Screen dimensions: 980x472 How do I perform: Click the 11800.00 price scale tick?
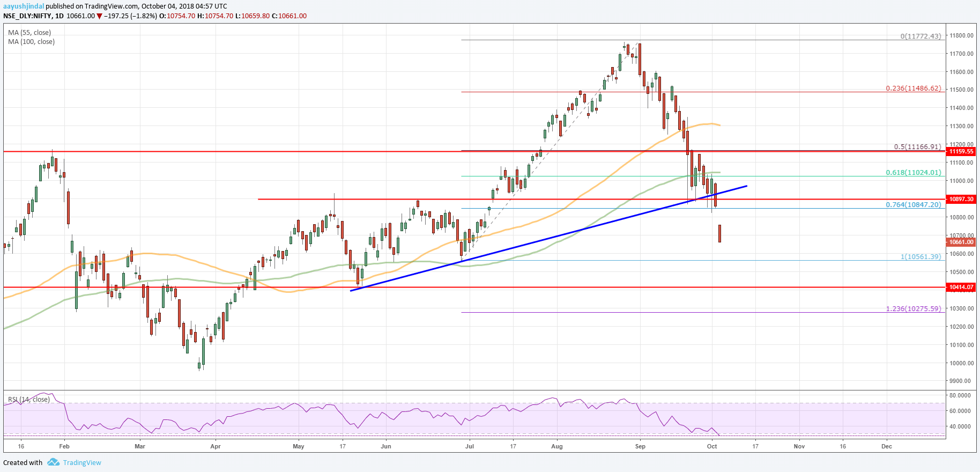click(x=961, y=36)
